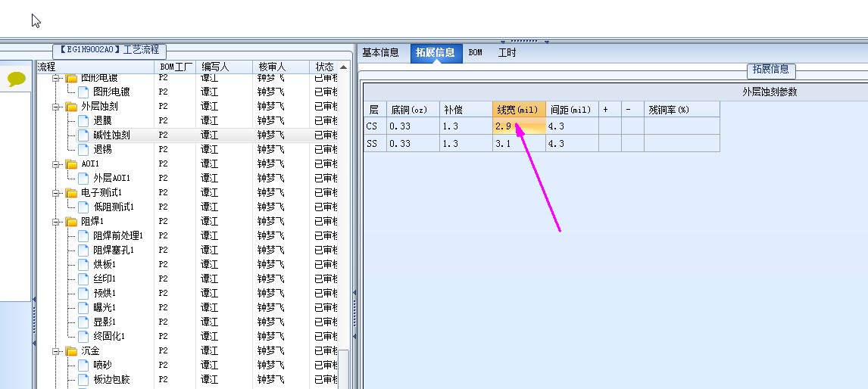Click the 残铜率(%) column header
Screen dimensions: 868x389
point(682,110)
